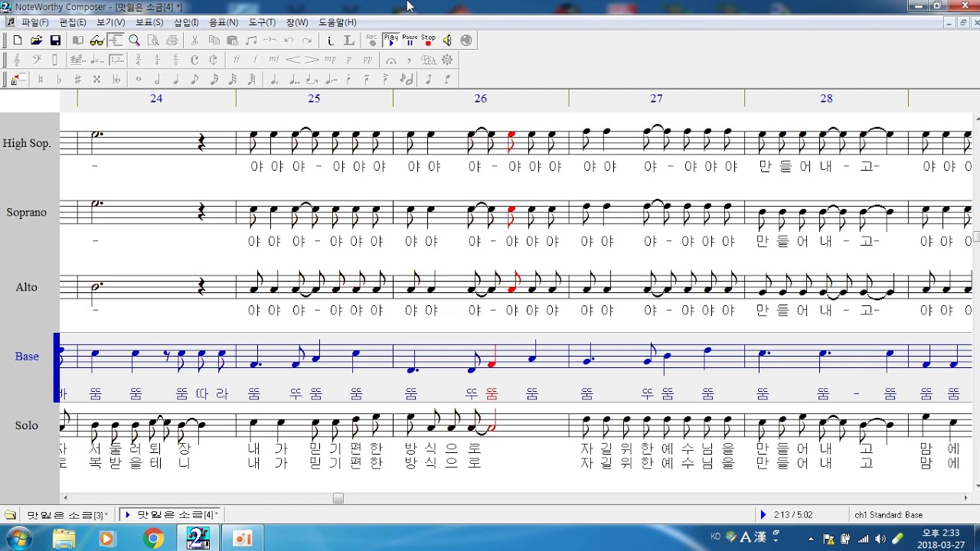
Task: Open the 파일(F) menu
Action: [34, 22]
